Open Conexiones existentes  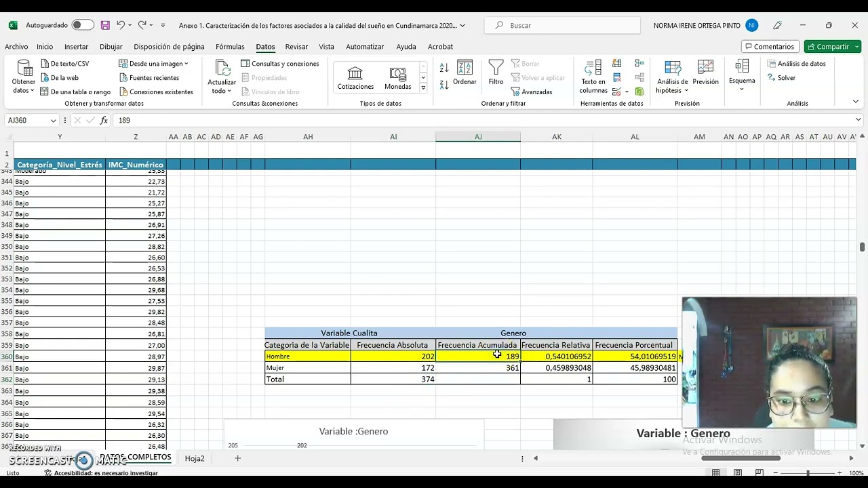157,92
